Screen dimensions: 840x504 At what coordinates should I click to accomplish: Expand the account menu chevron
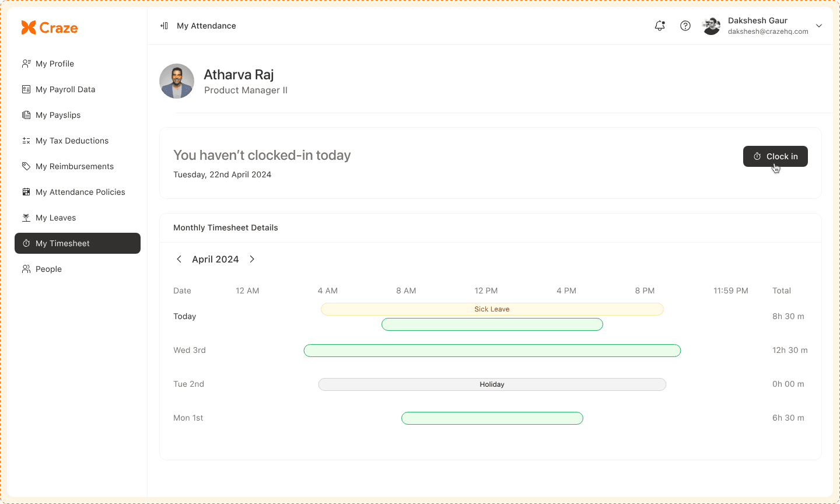819,26
